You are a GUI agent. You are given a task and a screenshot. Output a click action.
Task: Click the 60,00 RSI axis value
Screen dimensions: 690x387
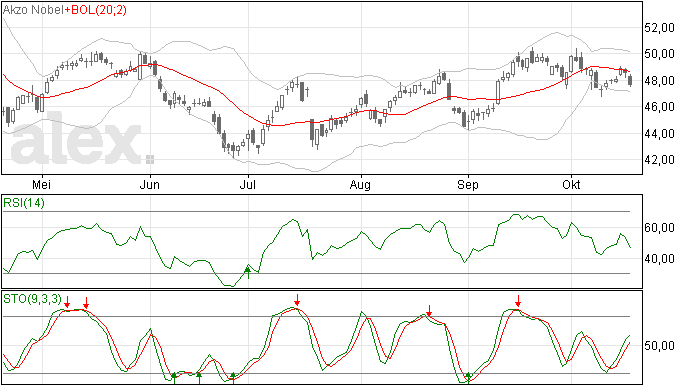click(659, 228)
